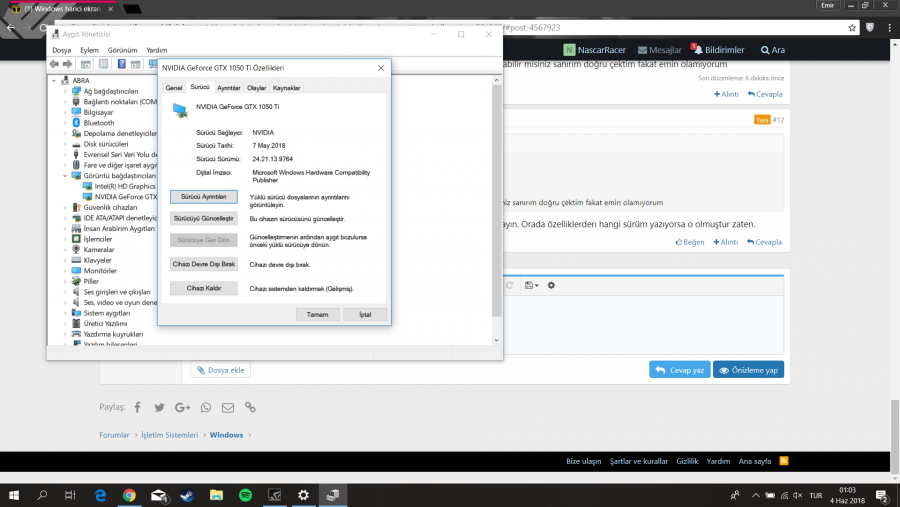Open Edge browser from the taskbar
This screenshot has height=507, width=900.
100,495
